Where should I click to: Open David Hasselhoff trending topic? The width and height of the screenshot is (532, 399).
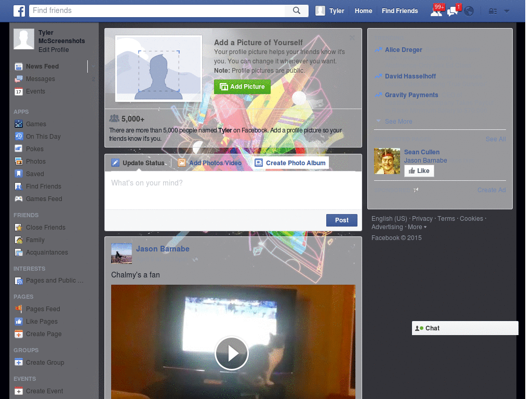point(410,76)
